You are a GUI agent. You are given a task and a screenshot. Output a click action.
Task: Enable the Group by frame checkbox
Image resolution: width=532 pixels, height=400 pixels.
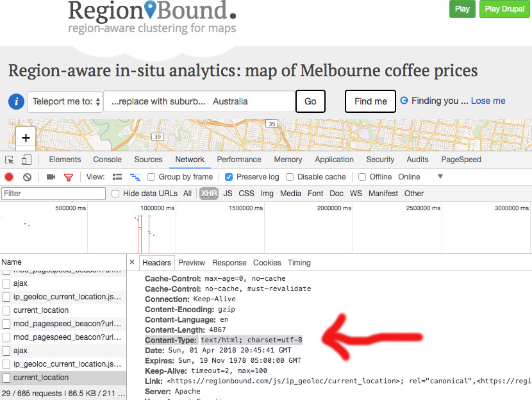tap(151, 177)
